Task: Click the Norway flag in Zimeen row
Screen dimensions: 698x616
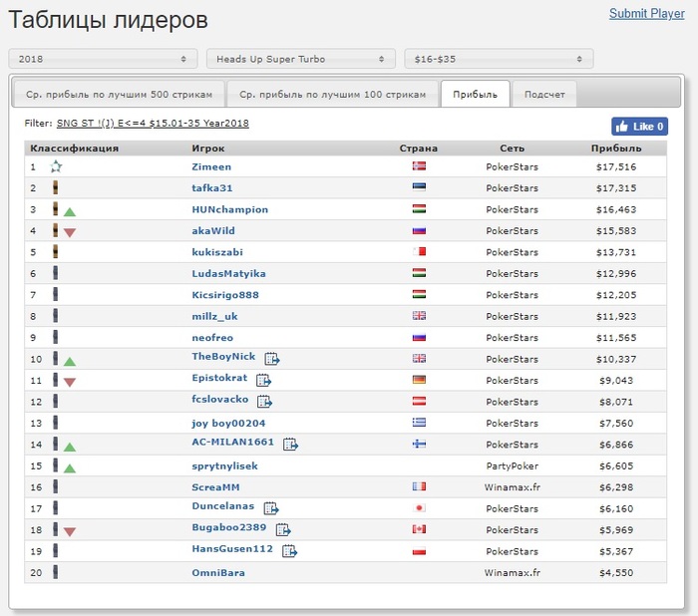Action: pos(419,166)
